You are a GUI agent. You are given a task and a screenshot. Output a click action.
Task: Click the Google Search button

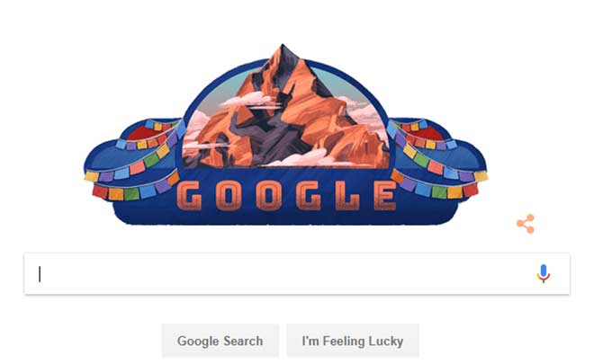[220, 341]
